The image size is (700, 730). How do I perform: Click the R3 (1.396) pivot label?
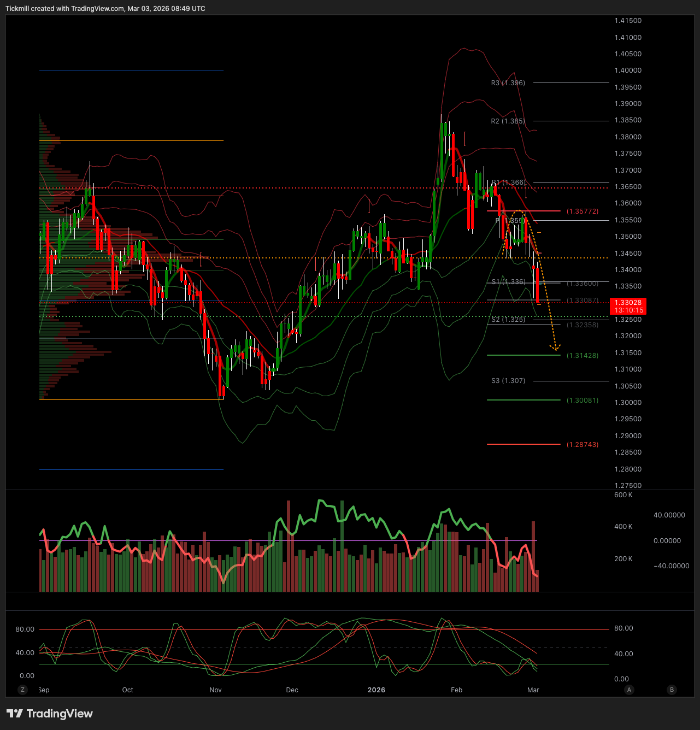tap(508, 83)
